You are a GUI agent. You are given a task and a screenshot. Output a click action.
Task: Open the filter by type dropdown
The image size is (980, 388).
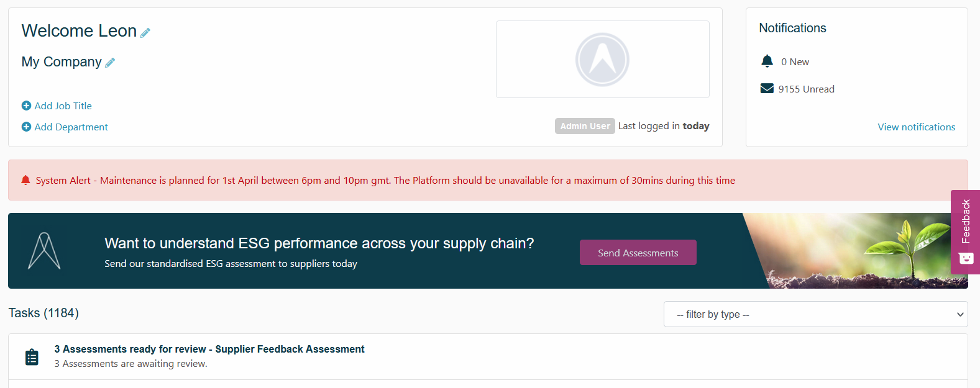pos(815,314)
